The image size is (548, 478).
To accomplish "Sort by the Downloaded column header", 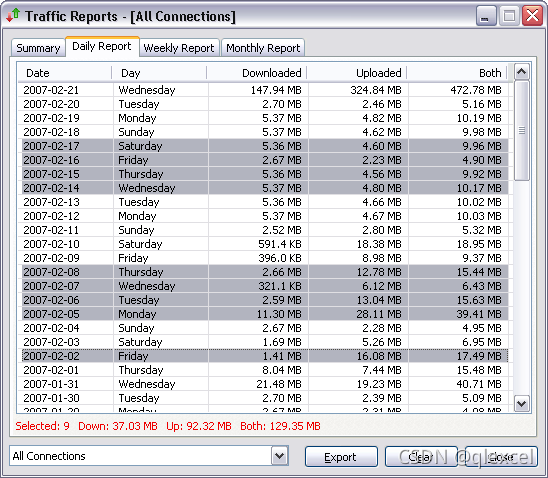I will point(257,73).
